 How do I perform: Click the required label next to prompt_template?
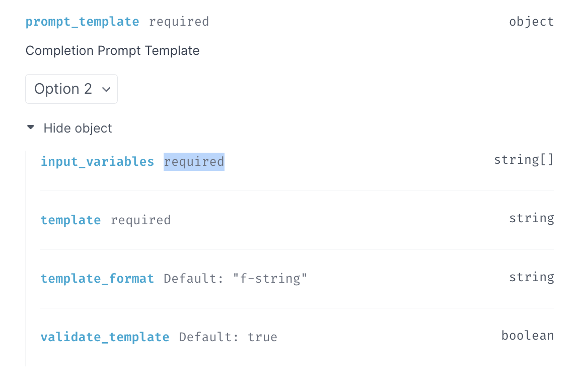click(x=179, y=22)
